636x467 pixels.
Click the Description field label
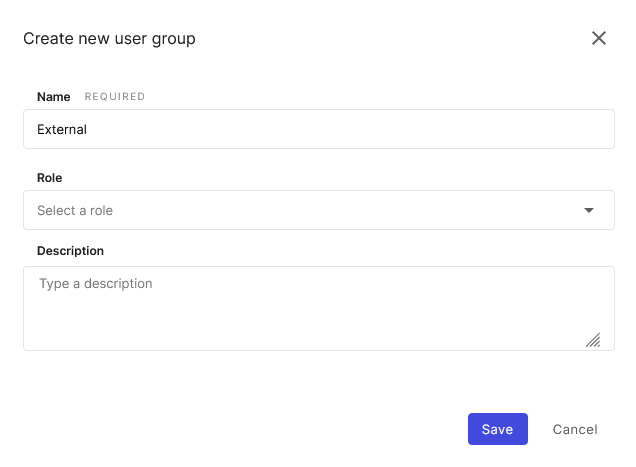(x=70, y=251)
